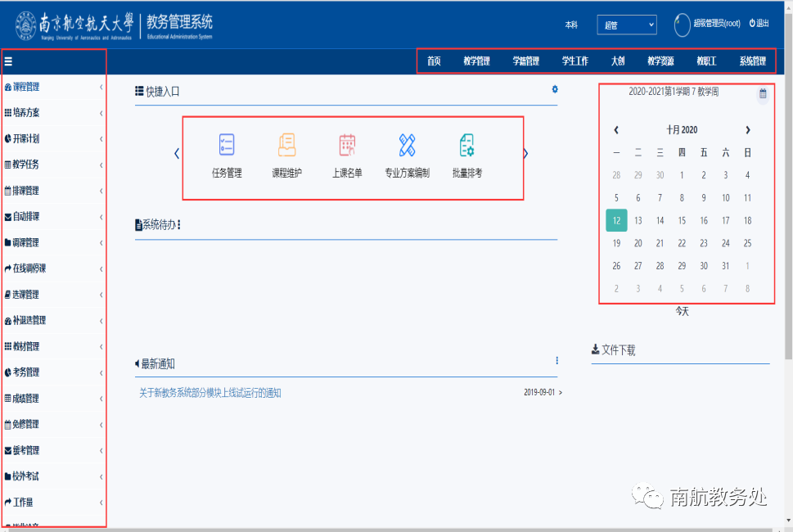Click the 批量排考 icon

[466, 146]
